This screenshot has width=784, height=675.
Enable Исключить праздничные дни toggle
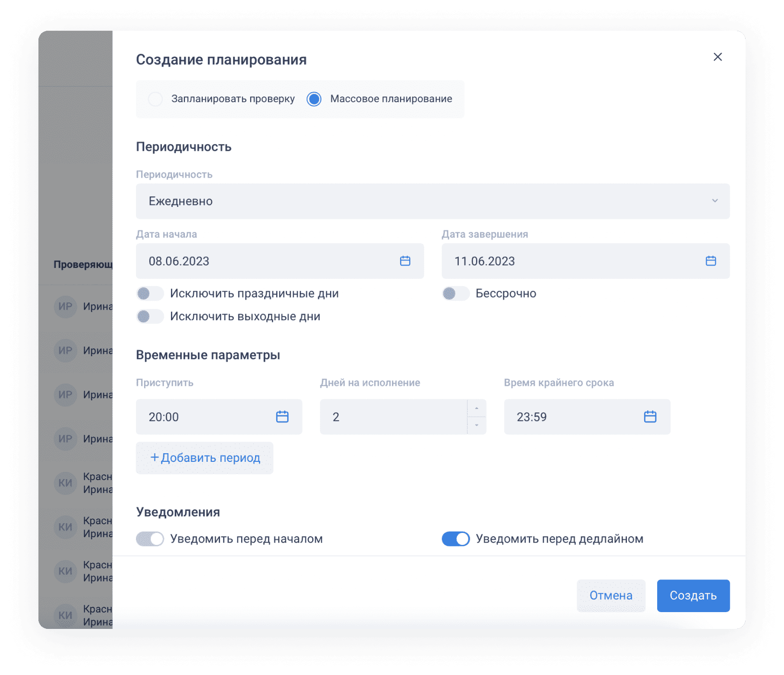coord(150,293)
